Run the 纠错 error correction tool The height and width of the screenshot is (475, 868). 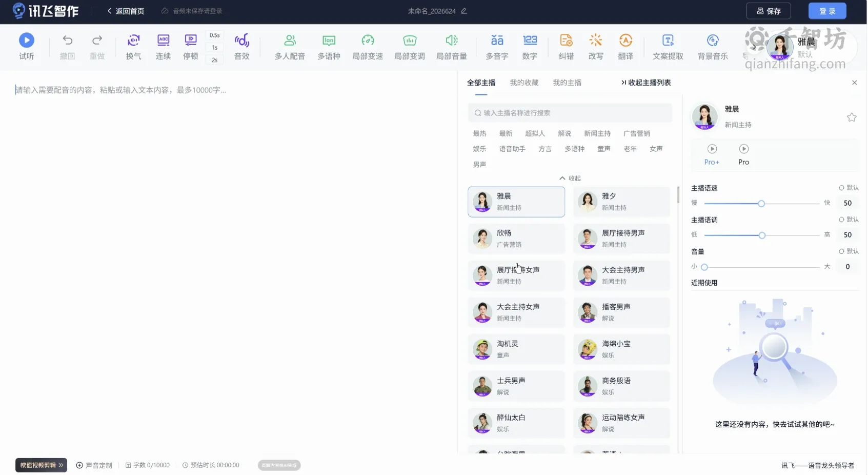point(566,47)
